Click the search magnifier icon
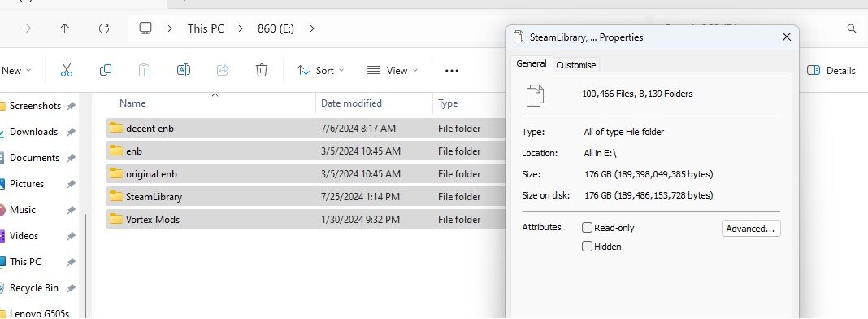The width and height of the screenshot is (868, 319). pos(852,28)
